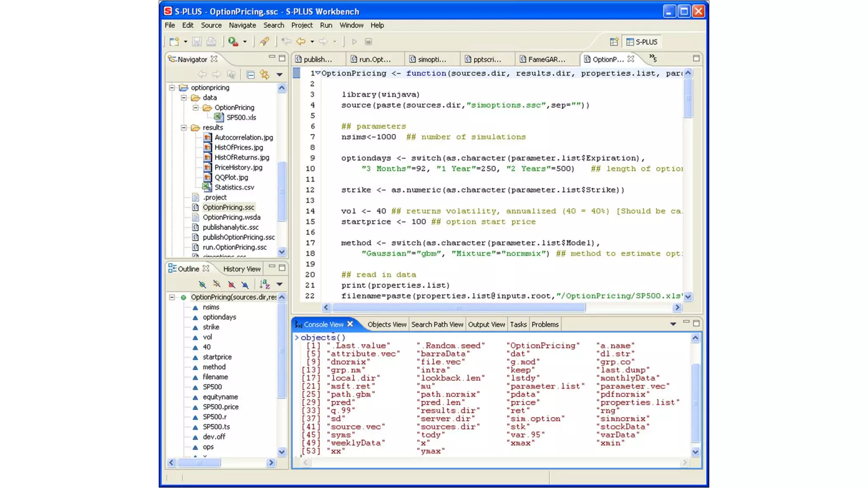868x488 pixels.
Task: Select the S-PLUS perspective button
Action: click(642, 42)
